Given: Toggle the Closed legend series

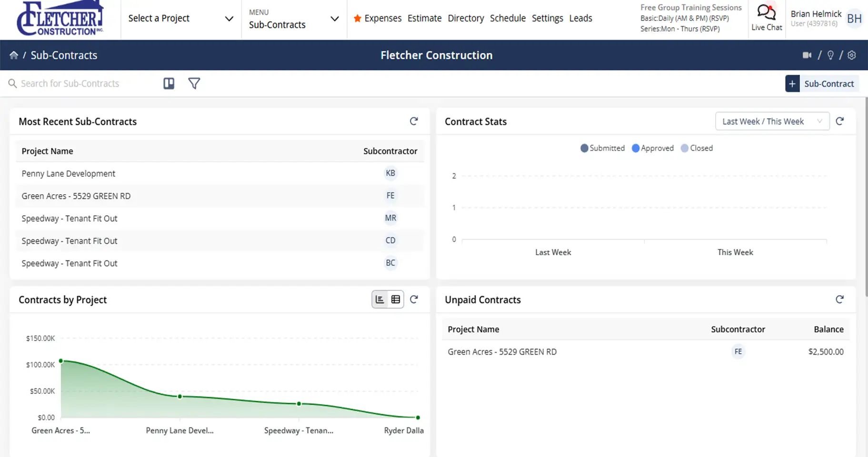Looking at the screenshot, I should tap(697, 148).
